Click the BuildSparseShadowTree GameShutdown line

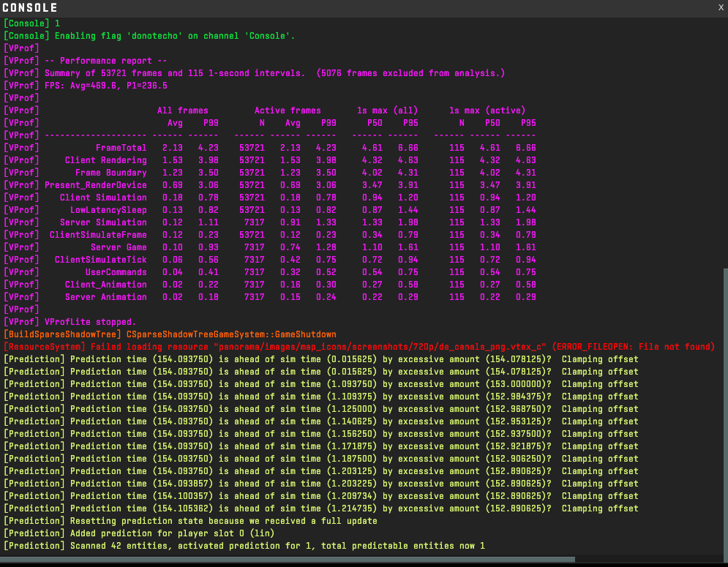169,334
